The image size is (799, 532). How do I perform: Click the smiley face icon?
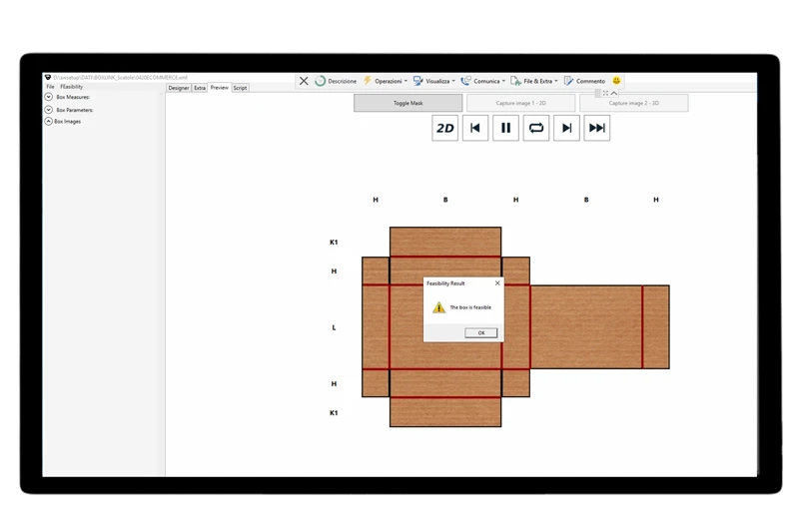(616, 81)
